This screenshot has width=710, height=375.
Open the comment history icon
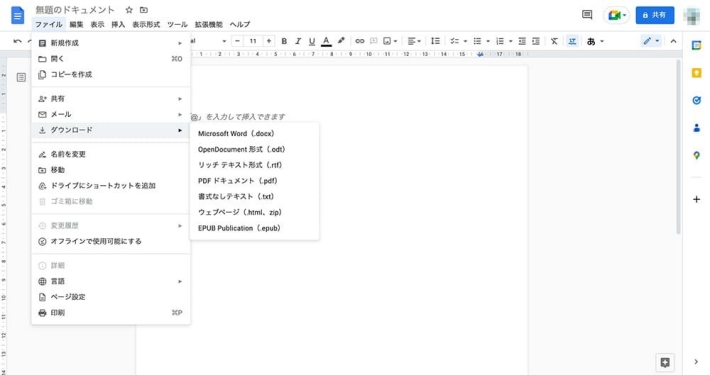tap(587, 15)
